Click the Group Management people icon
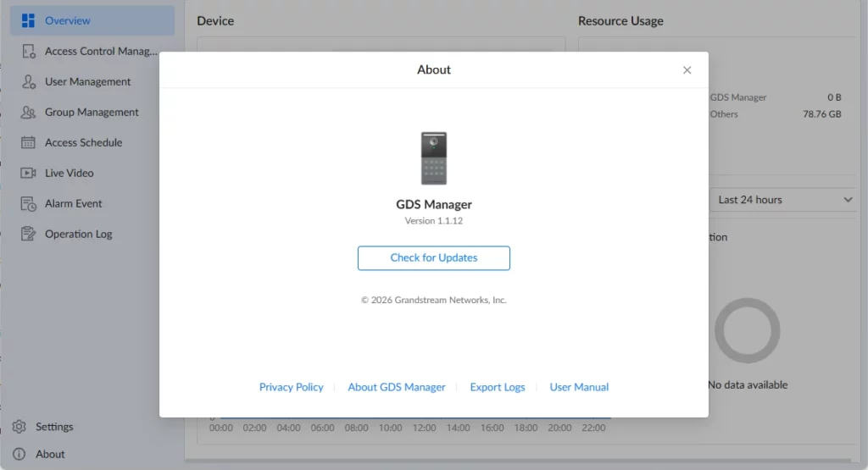868x470 pixels. (x=28, y=113)
